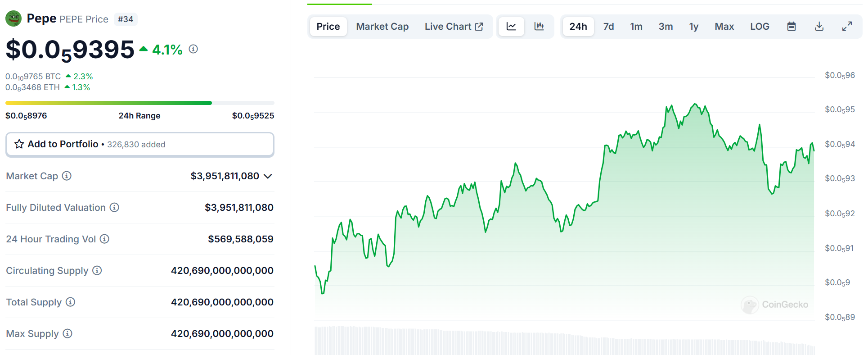Click the 24h Range progress bar
The width and height of the screenshot is (868, 355).
(139, 103)
